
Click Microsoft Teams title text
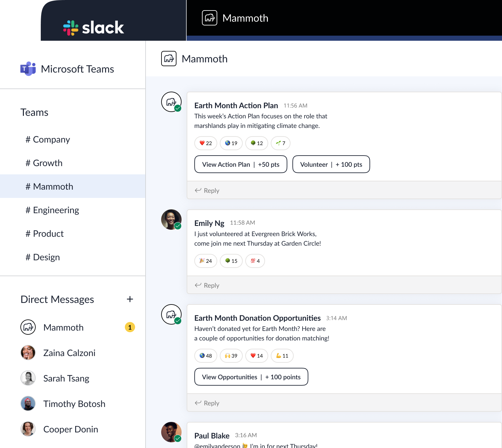[x=77, y=69]
